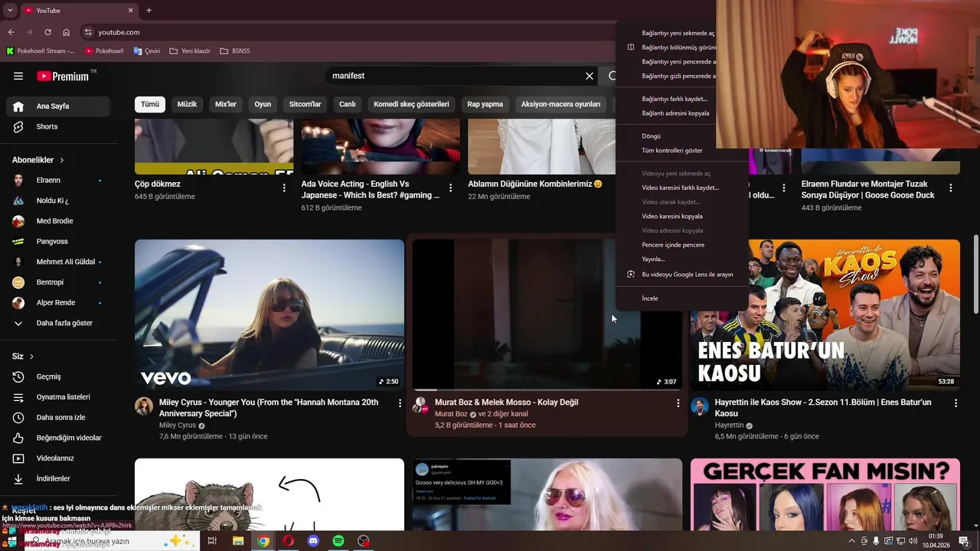The image size is (980, 551).
Task: View site information for youtube.com
Action: click(88, 32)
